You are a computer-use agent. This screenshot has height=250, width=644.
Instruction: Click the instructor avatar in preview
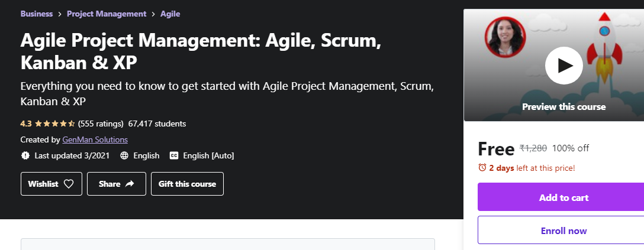[505, 37]
